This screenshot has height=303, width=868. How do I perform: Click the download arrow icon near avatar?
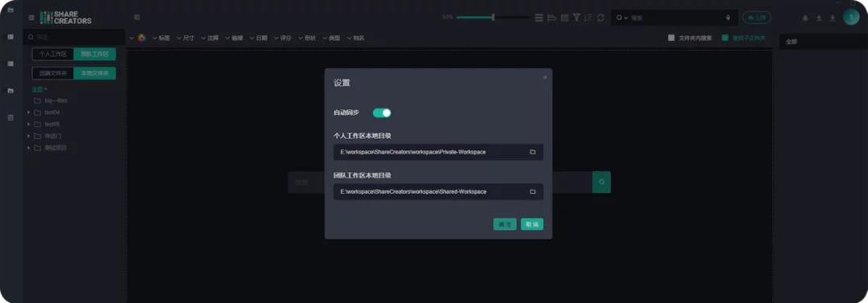833,18
